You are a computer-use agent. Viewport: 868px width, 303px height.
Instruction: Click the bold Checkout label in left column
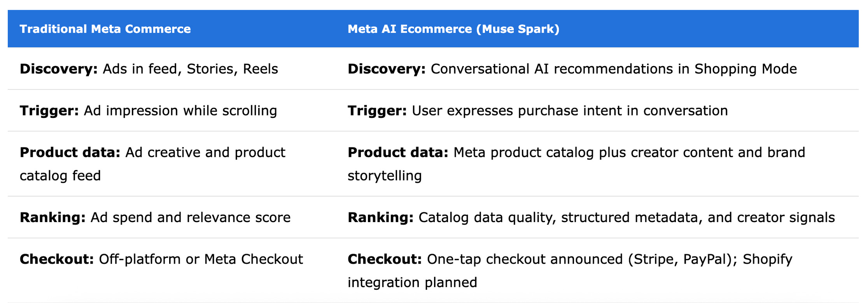tap(57, 259)
